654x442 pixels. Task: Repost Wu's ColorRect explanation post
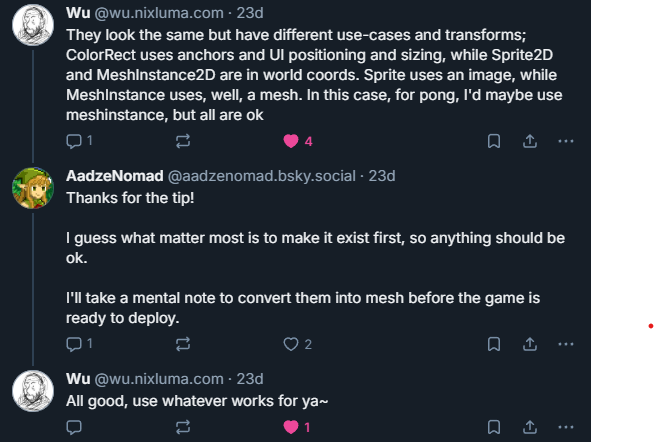tap(183, 141)
